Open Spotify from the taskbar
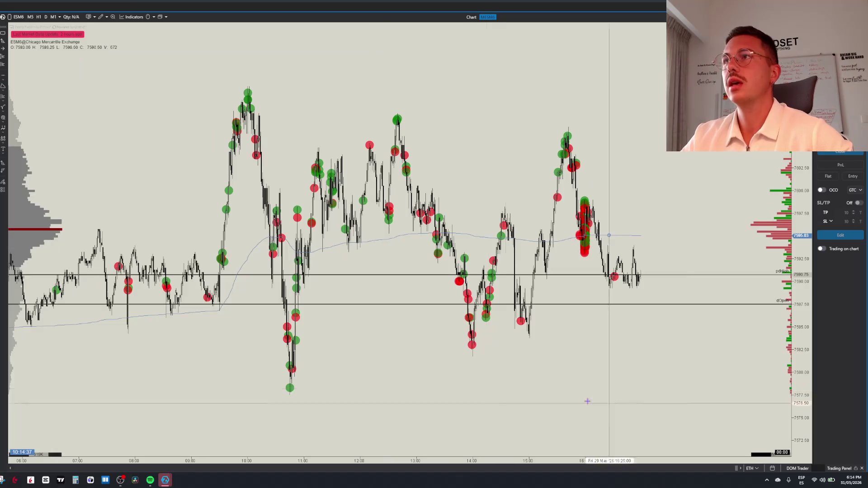The height and width of the screenshot is (488, 868). (x=150, y=480)
